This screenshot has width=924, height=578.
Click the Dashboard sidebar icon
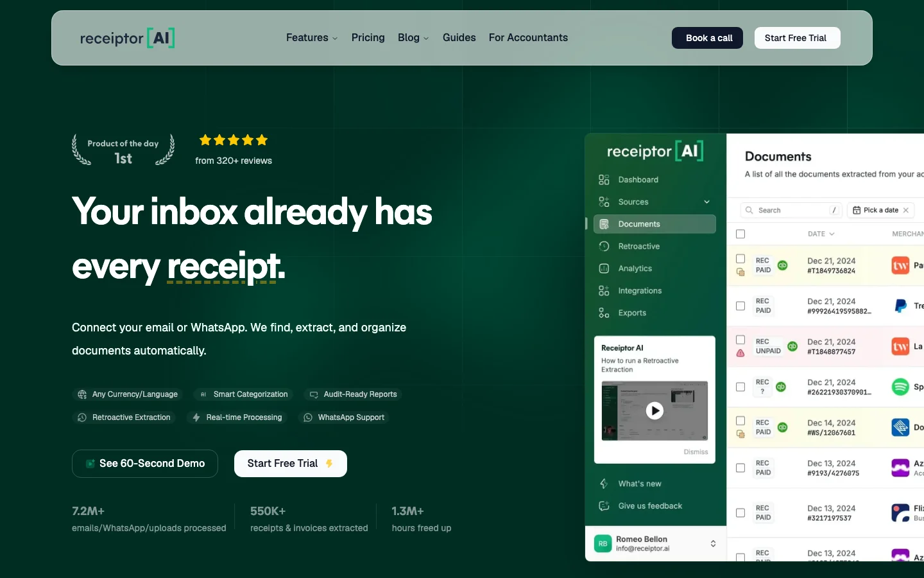(604, 180)
